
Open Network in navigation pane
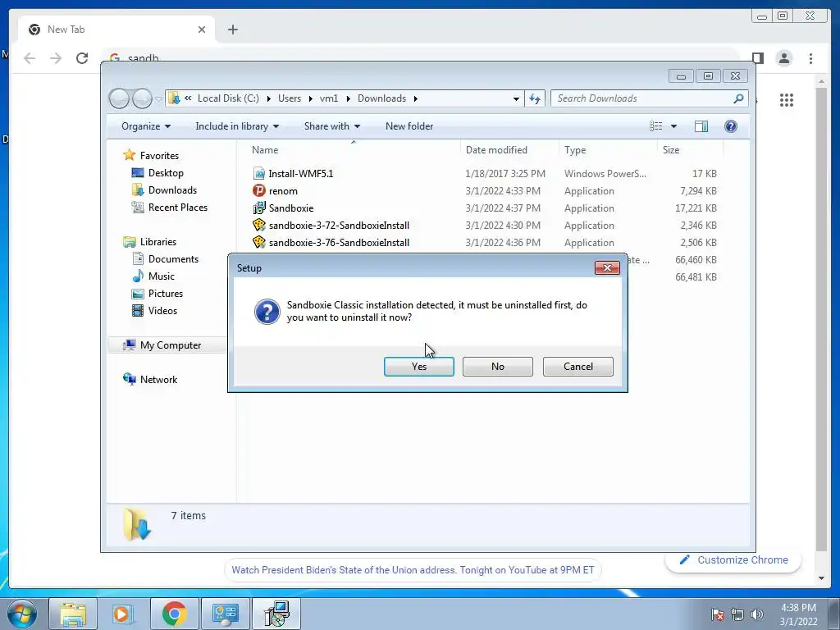tap(158, 379)
